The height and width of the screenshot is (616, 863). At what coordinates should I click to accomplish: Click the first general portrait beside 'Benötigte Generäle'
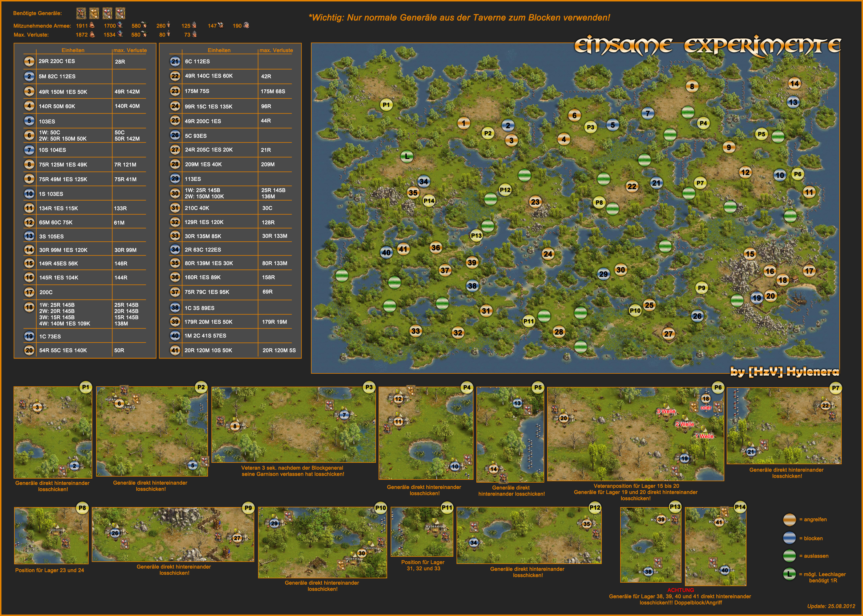(81, 14)
